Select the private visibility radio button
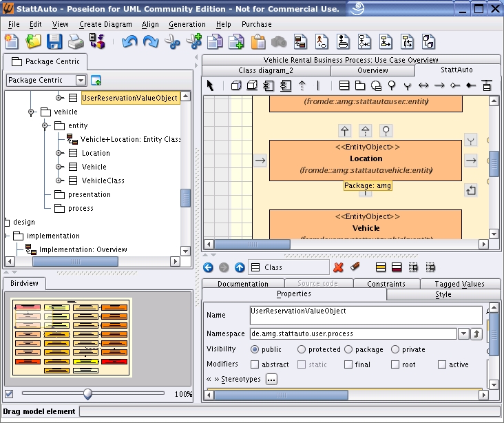 click(395, 349)
